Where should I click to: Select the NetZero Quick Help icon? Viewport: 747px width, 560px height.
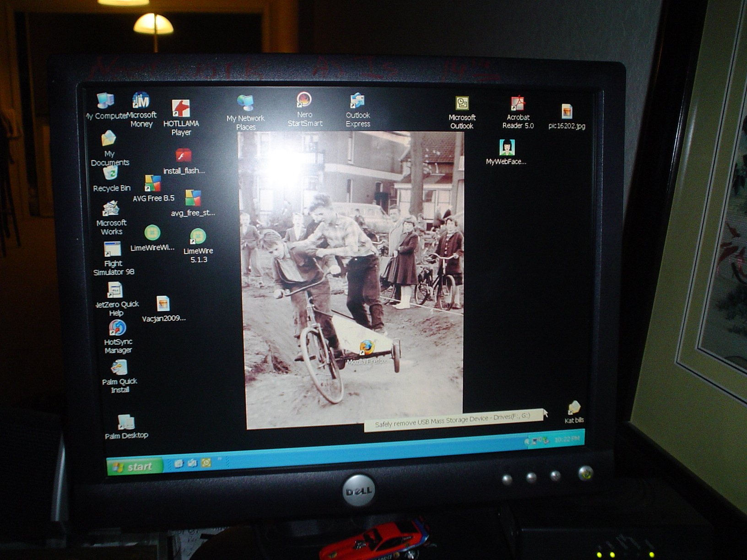tap(116, 299)
